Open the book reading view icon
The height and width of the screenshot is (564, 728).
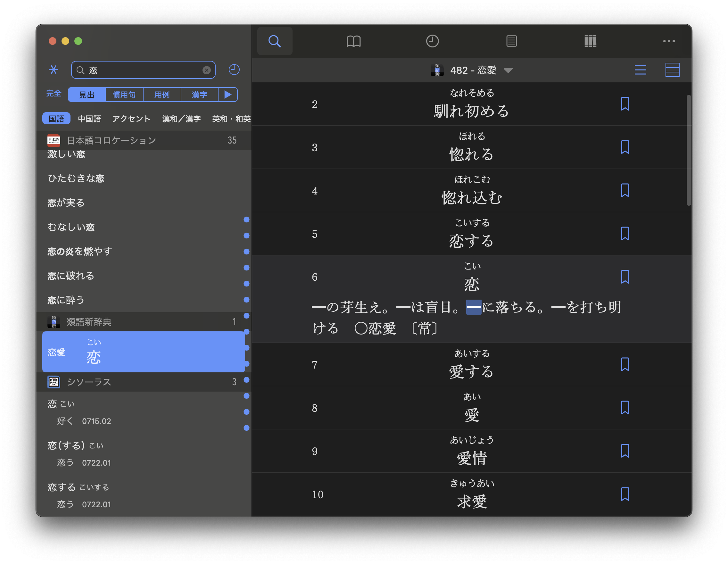[353, 41]
